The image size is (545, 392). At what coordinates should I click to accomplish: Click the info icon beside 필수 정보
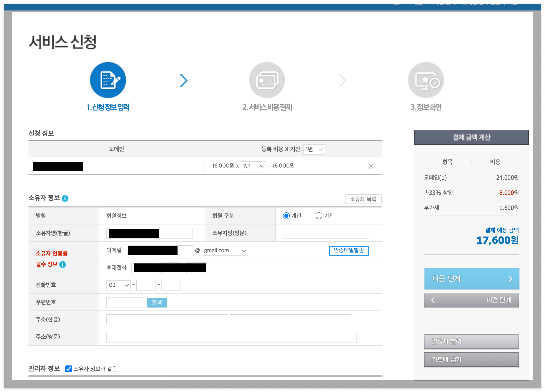(x=63, y=265)
